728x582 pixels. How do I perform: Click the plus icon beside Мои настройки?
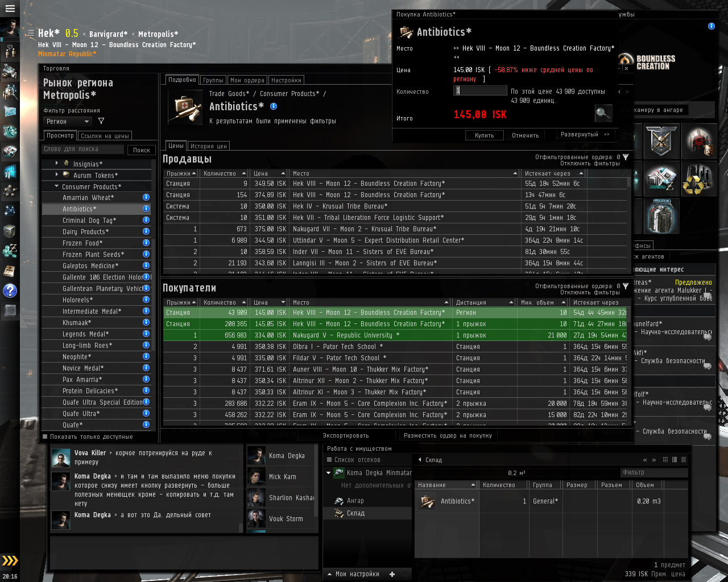pos(392,574)
